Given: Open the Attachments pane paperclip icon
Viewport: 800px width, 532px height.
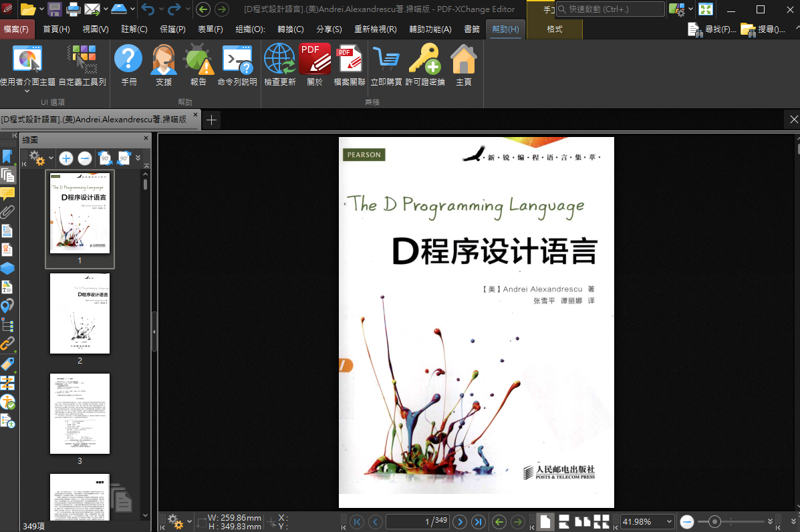Looking at the screenshot, I should (x=7, y=212).
